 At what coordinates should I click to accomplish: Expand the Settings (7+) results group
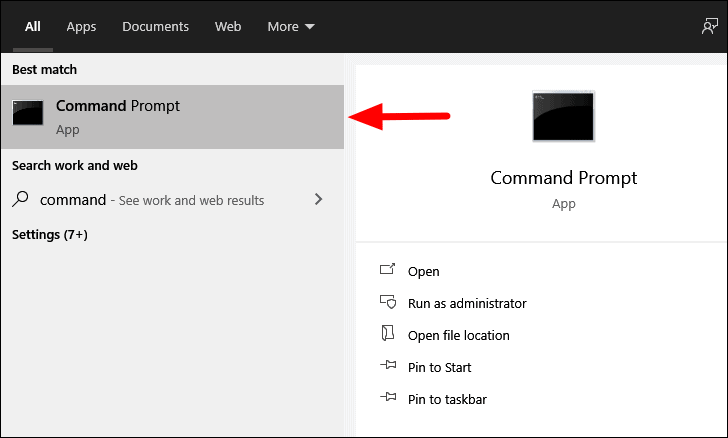(50, 235)
